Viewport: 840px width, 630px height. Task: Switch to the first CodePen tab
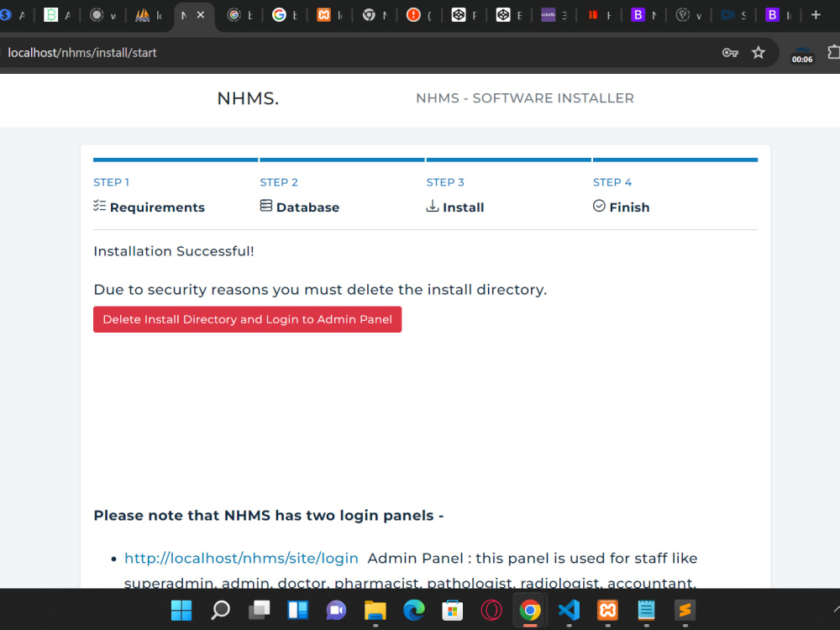pos(459,15)
